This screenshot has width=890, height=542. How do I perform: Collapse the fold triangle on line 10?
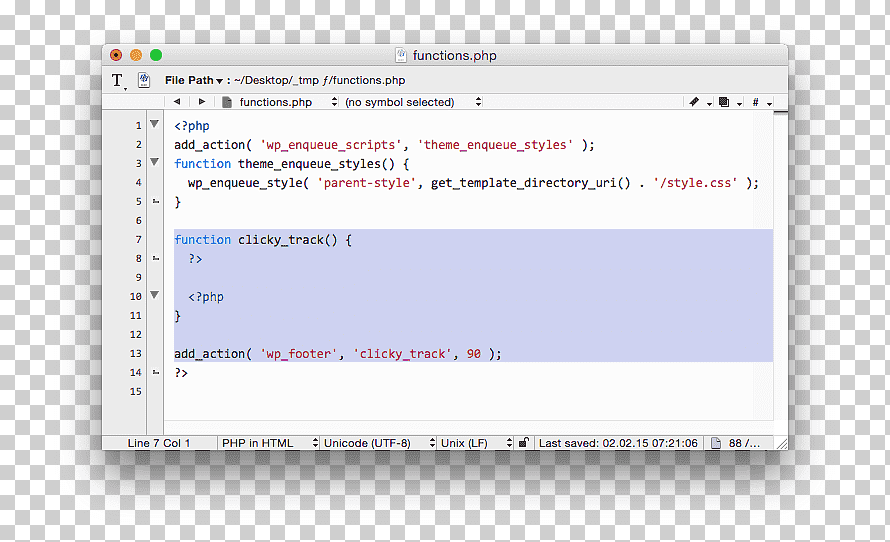tap(154, 295)
